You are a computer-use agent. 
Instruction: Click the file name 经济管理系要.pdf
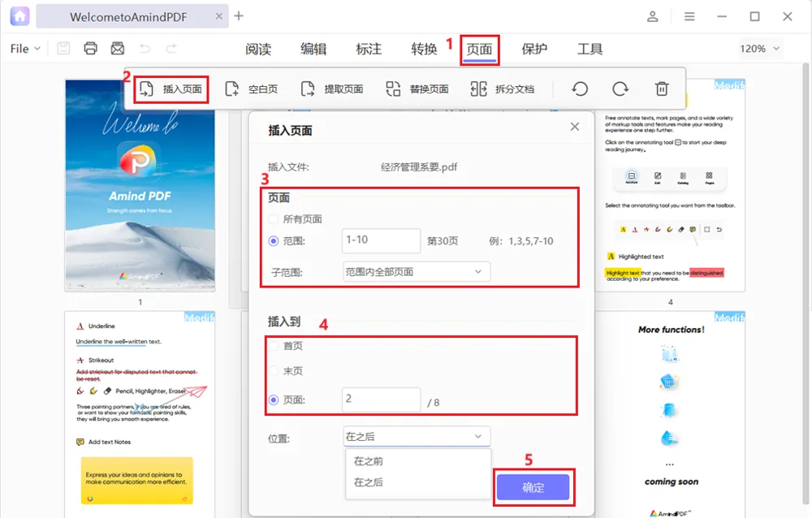click(419, 166)
